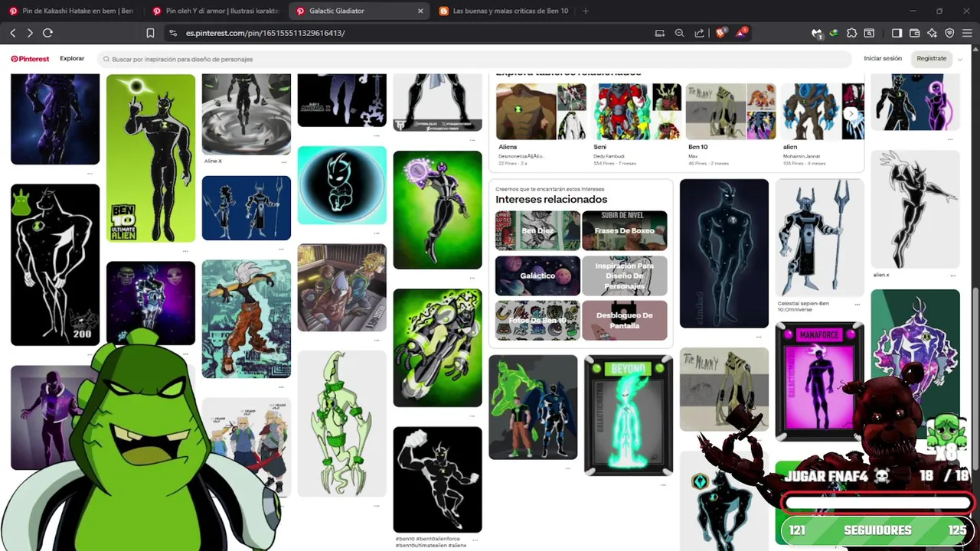Share this page using the share icon
The image size is (980, 551).
tap(699, 33)
